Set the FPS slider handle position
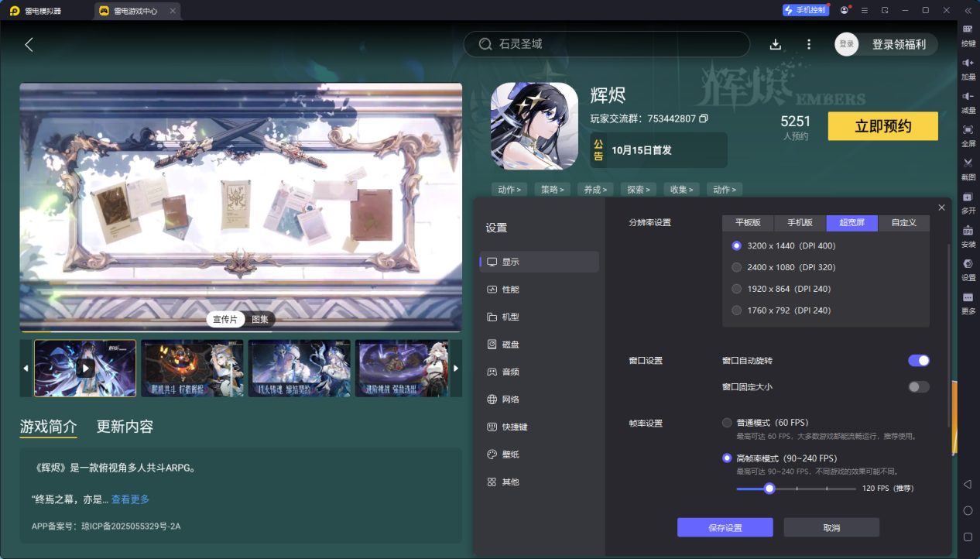This screenshot has width=980, height=559. pyautogui.click(x=769, y=489)
